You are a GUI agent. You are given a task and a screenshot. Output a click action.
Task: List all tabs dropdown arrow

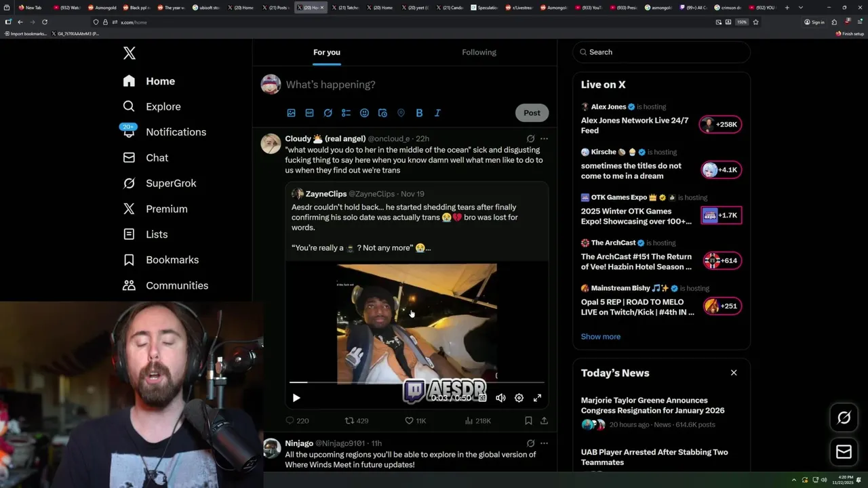[801, 7]
